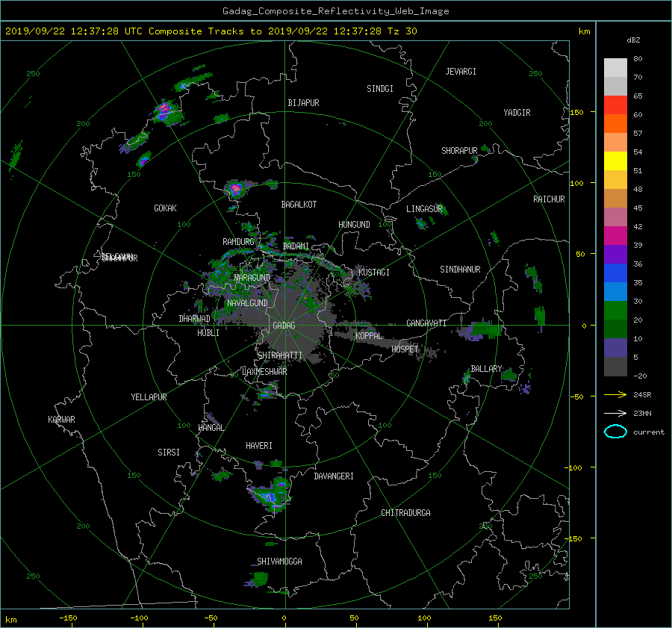
Task: Click the GANGAVATI city label
Action: coord(426,323)
